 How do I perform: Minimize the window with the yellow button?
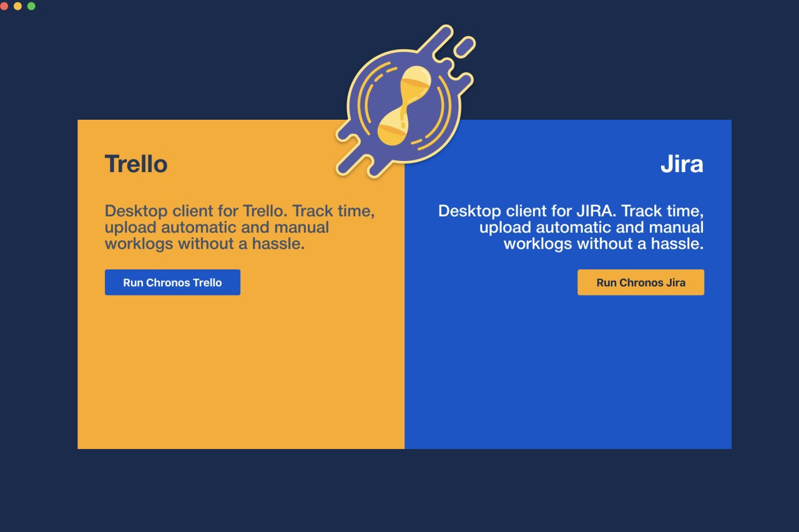click(17, 6)
